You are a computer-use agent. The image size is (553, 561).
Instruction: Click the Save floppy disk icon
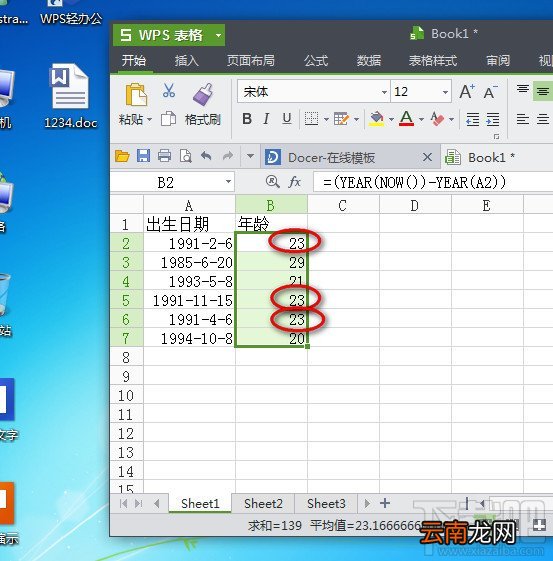coord(143,156)
